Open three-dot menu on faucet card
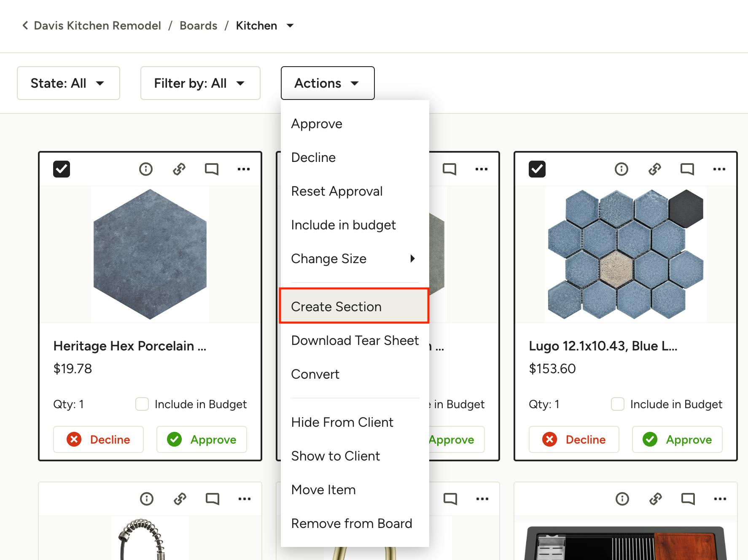This screenshot has height=560, width=748. tap(245, 499)
